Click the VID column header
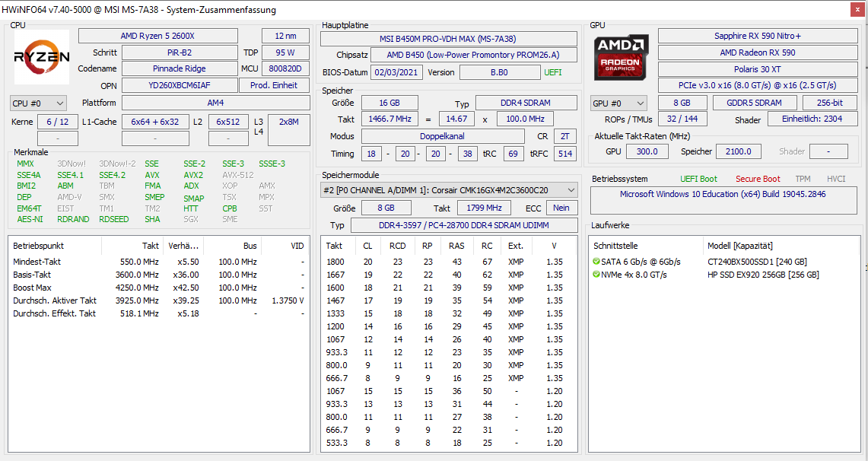The height and width of the screenshot is (461, 868). pos(285,246)
